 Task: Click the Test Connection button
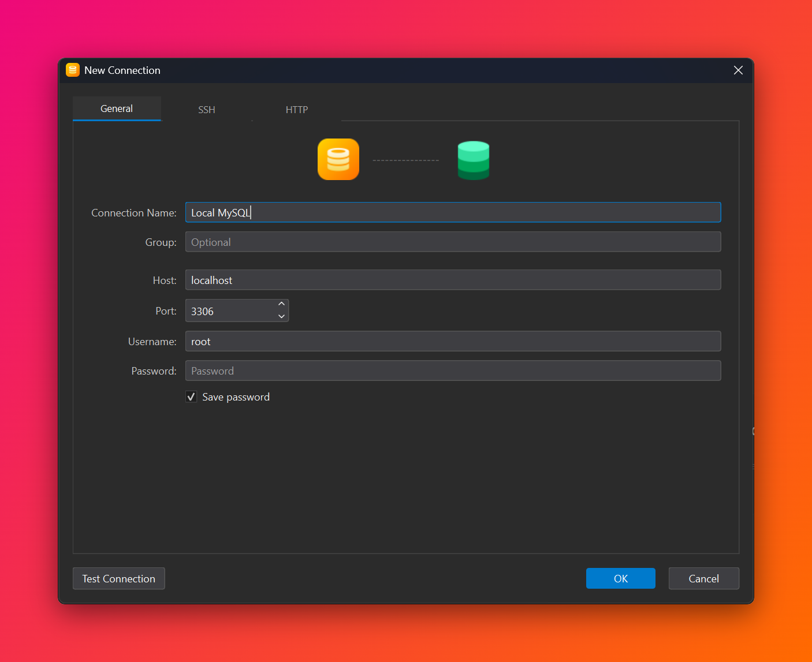(x=119, y=578)
